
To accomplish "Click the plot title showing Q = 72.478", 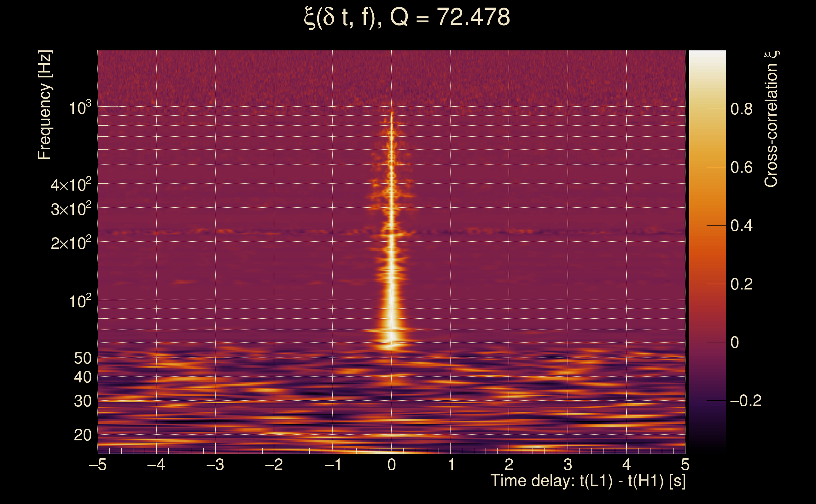I will [407, 17].
